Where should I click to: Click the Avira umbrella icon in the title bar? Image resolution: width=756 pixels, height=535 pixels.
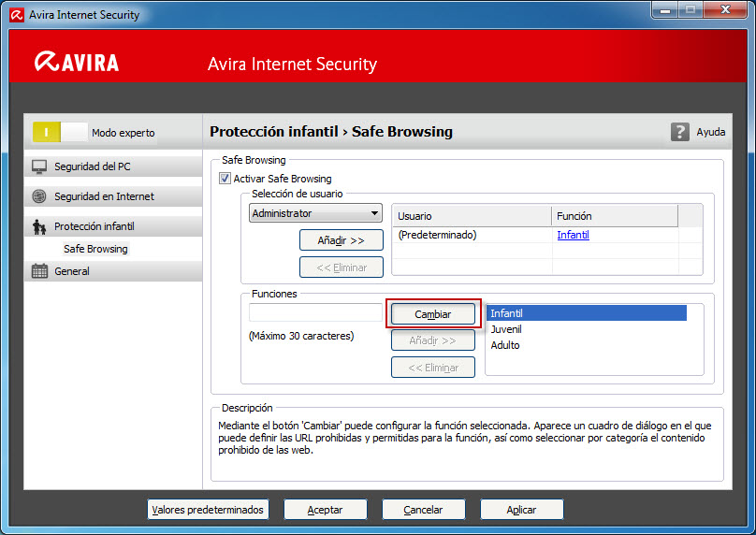tap(17, 15)
